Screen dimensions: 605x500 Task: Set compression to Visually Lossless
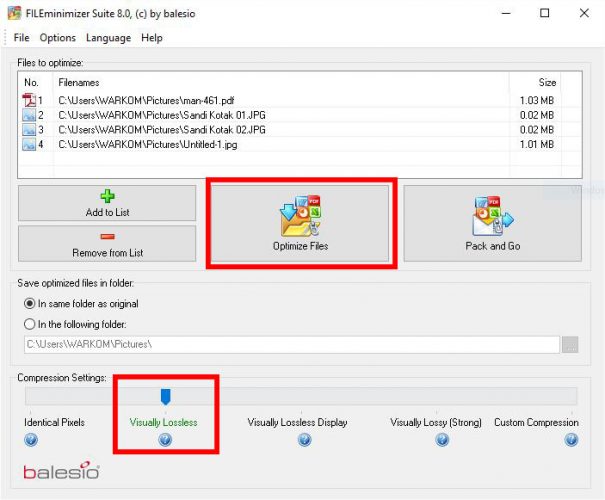[x=164, y=422]
